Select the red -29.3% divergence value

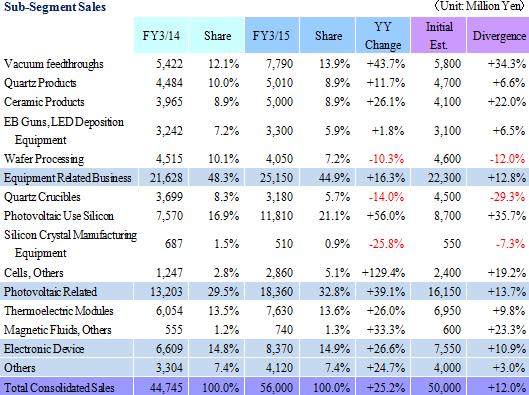pyautogui.click(x=507, y=197)
